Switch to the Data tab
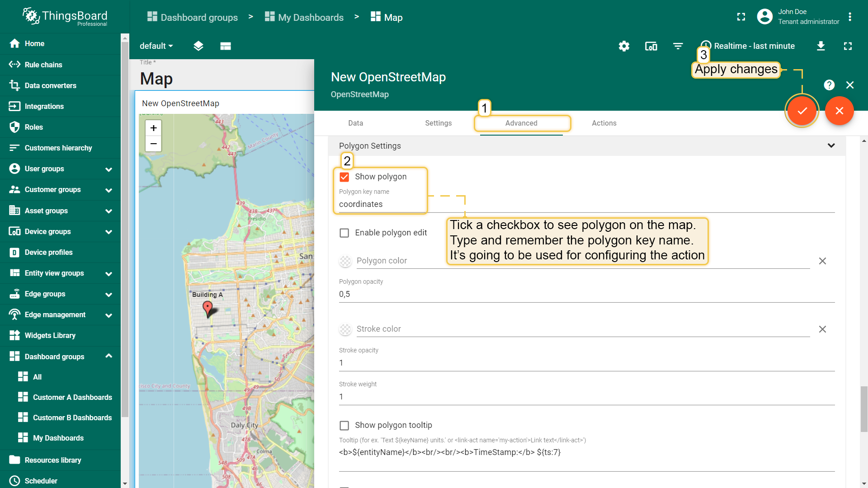 click(x=356, y=123)
